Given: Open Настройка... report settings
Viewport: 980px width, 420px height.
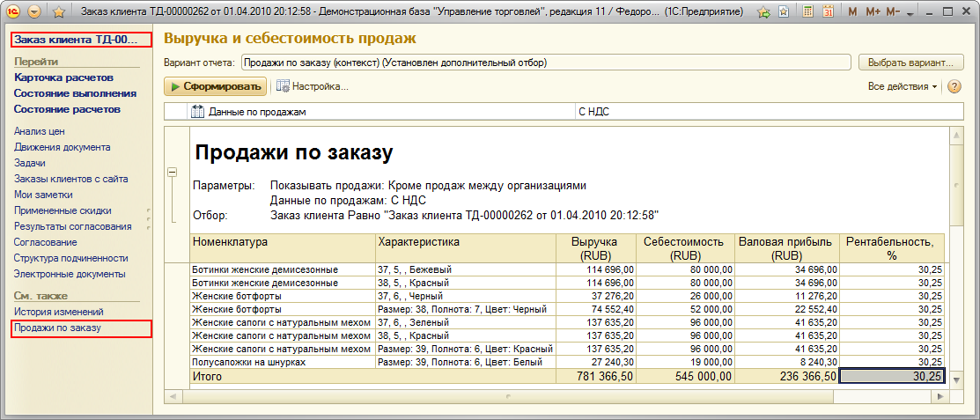Looking at the screenshot, I should [312, 86].
